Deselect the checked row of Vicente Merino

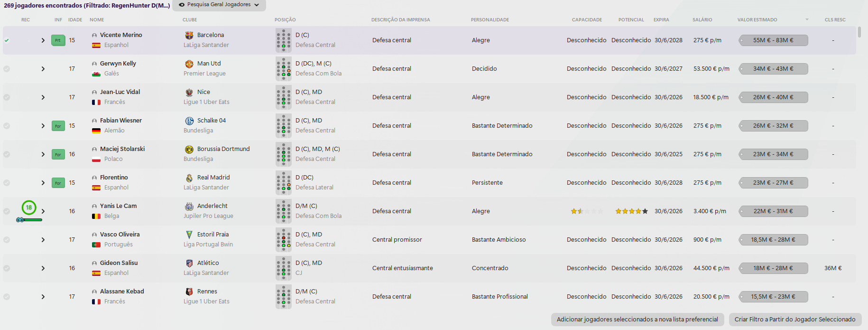coord(7,40)
